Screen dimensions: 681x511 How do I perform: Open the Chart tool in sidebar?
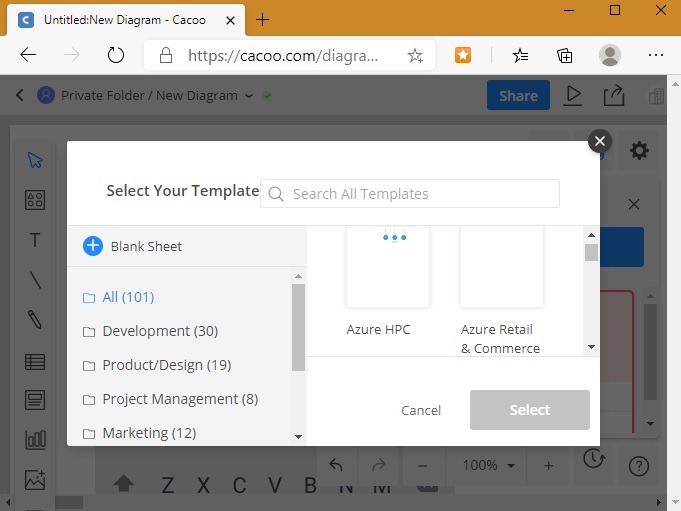35,439
